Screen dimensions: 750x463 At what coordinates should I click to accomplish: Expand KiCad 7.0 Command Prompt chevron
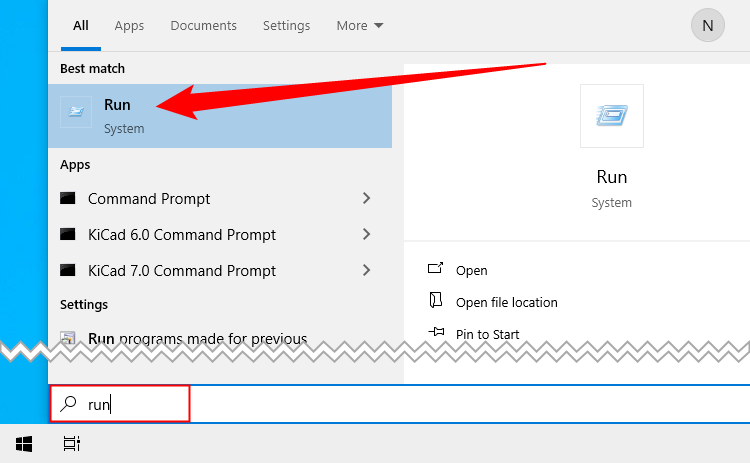366,270
